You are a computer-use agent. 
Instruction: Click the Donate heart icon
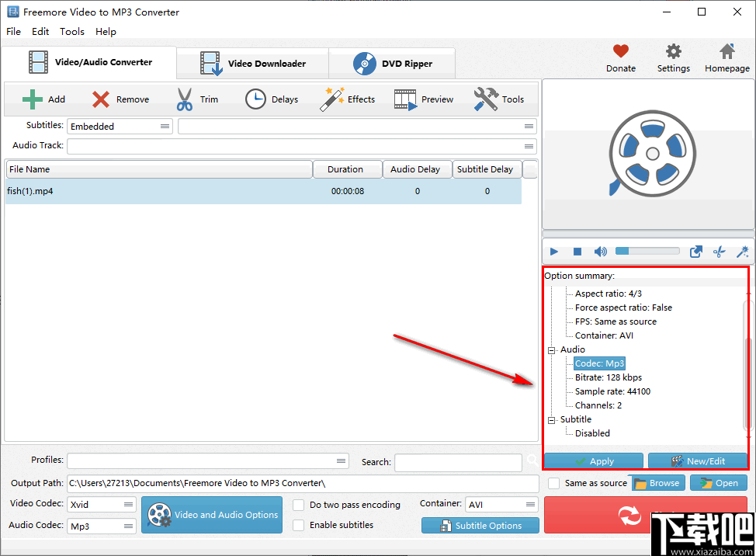(620, 52)
